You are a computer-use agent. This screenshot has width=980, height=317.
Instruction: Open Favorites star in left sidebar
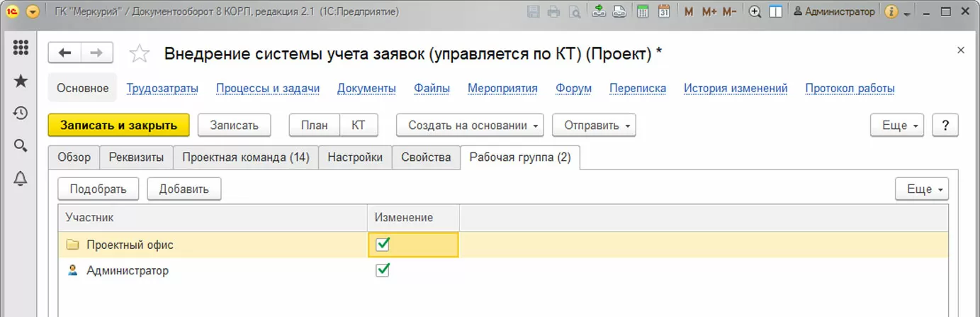tap(21, 81)
